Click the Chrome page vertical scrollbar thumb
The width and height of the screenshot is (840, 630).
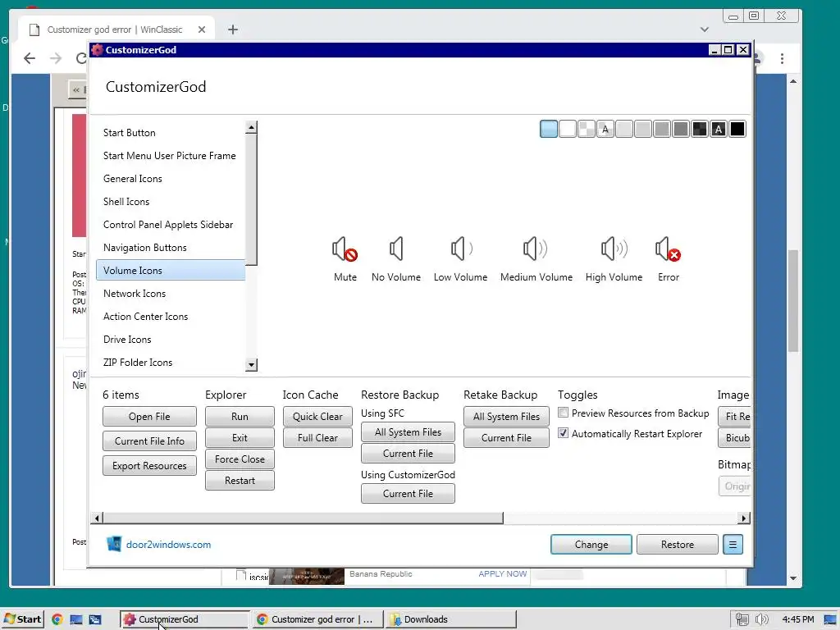point(793,300)
